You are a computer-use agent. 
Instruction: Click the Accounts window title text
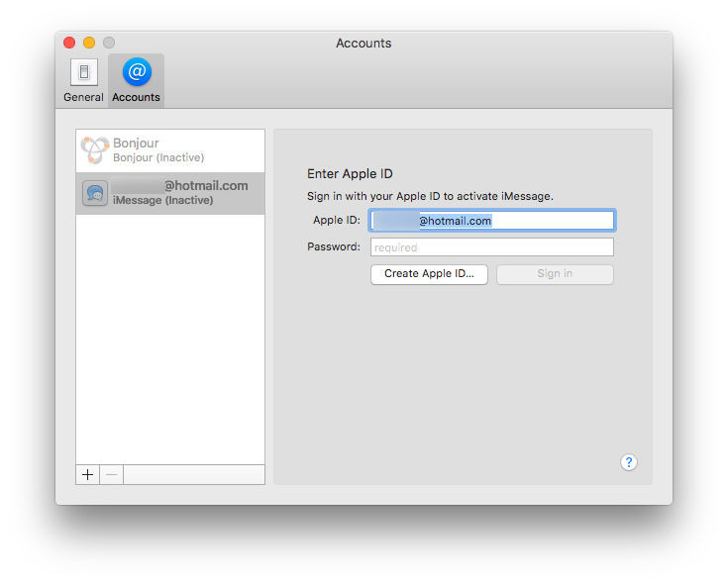[364, 43]
